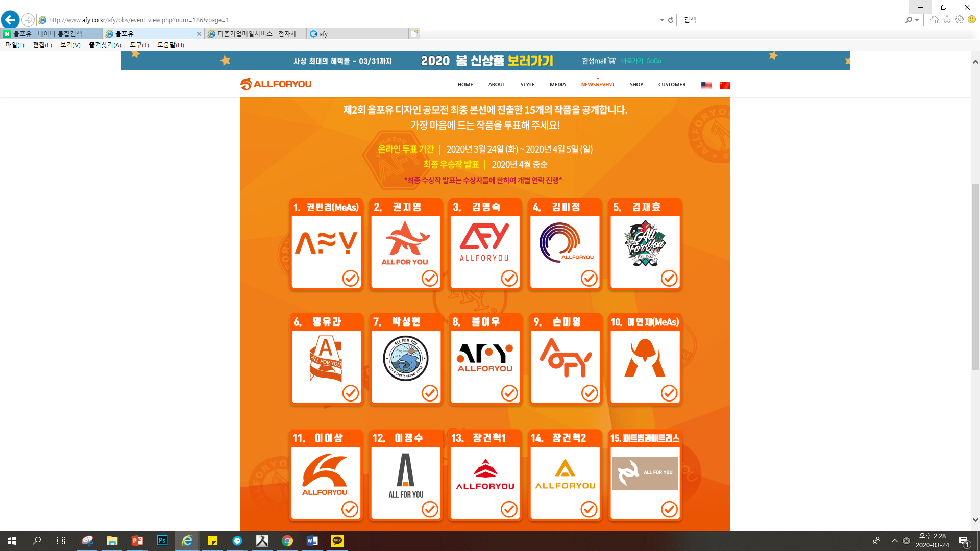Open the 파일(F) menu
This screenshot has width=980, height=551.
(15, 45)
